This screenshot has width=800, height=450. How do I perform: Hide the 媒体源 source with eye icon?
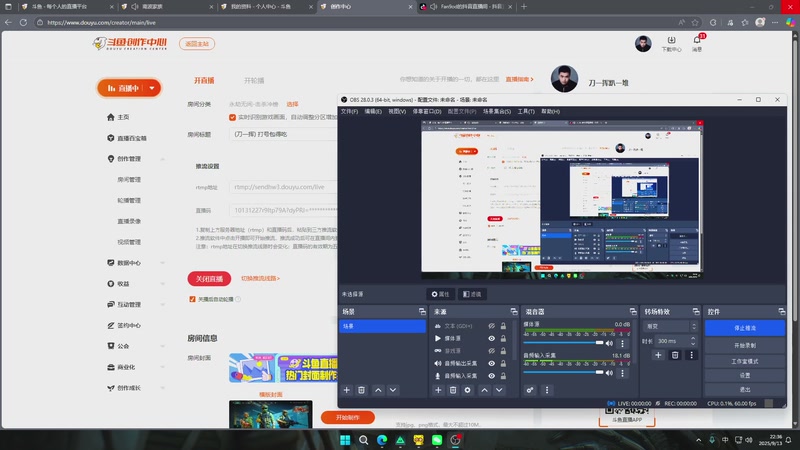[491, 338]
